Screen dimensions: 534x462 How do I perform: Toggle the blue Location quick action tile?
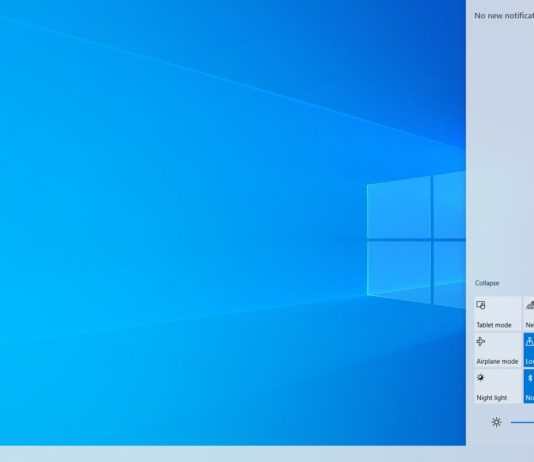[529, 350]
